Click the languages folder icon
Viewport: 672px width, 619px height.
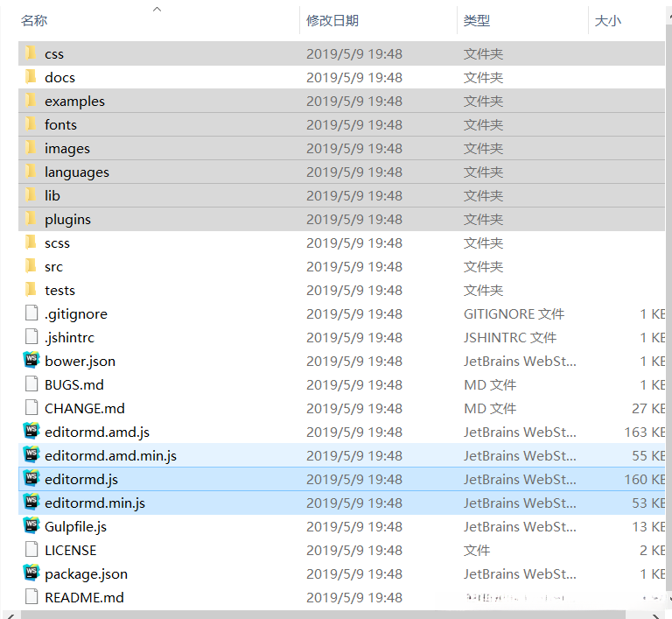[x=31, y=171]
